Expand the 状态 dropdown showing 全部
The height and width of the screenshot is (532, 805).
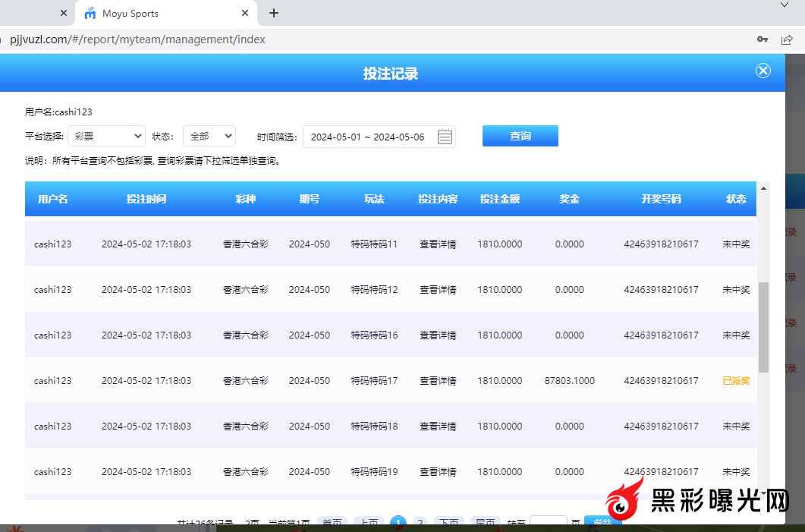(209, 137)
